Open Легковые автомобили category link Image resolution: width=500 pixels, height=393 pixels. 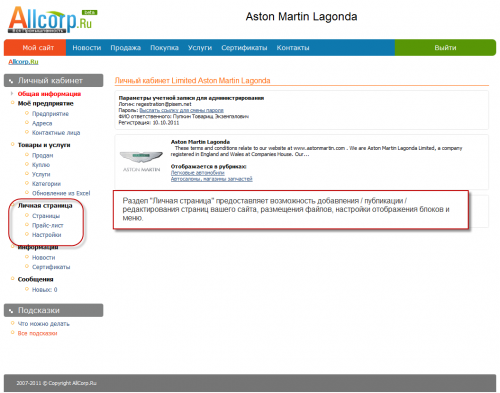coord(198,173)
